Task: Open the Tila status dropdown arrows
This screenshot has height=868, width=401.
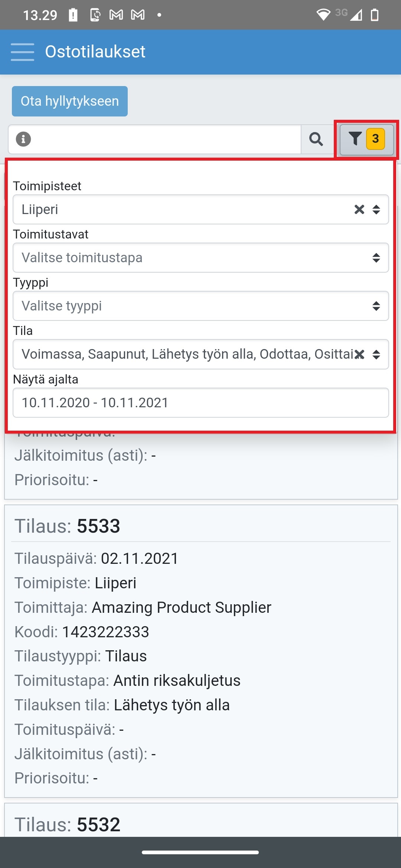Action: coord(376,354)
